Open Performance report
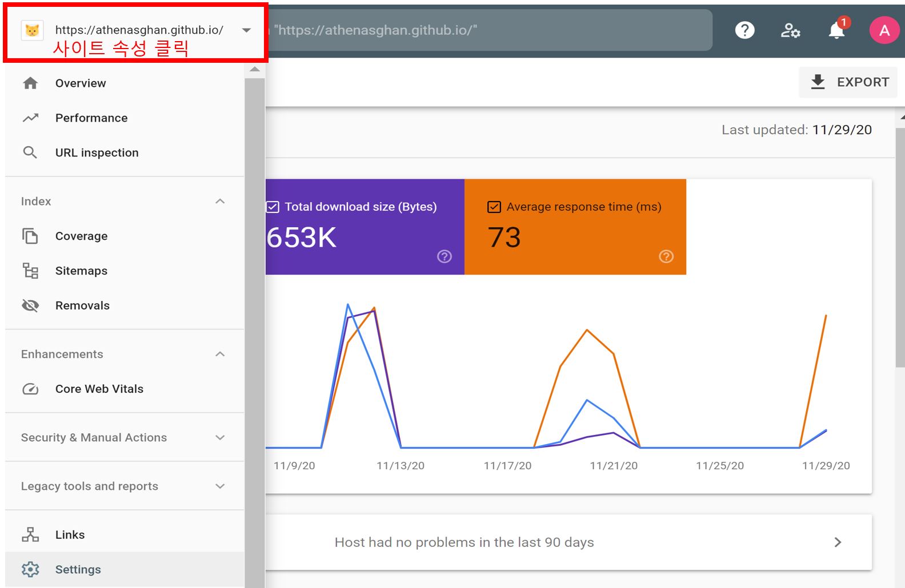This screenshot has height=588, width=905. pyautogui.click(x=125, y=118)
